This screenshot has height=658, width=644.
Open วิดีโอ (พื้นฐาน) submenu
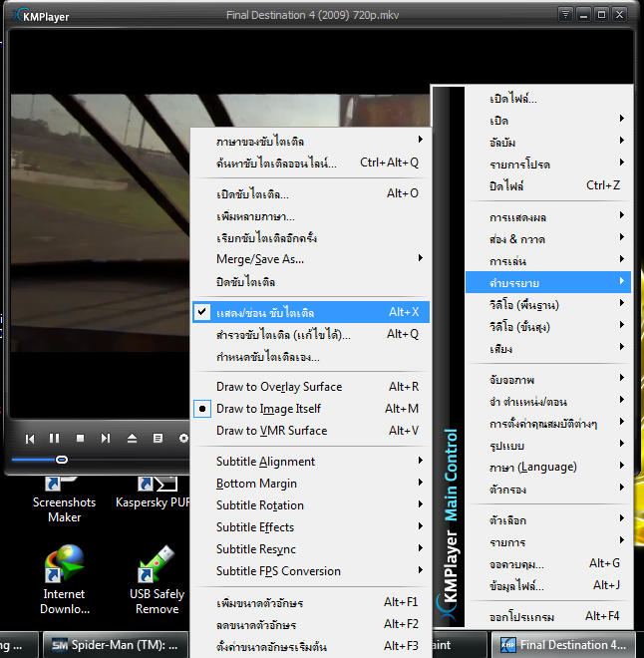click(548, 305)
